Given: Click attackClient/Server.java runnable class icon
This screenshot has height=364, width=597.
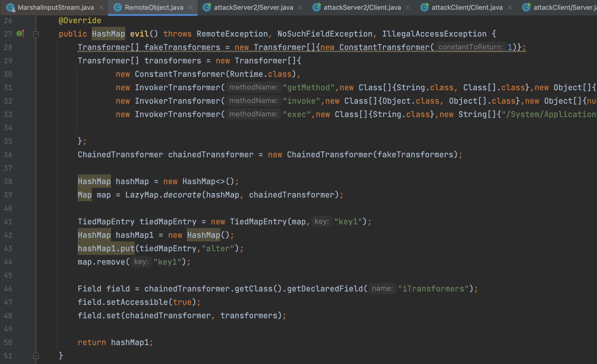Looking at the screenshot, I should pos(527,7).
